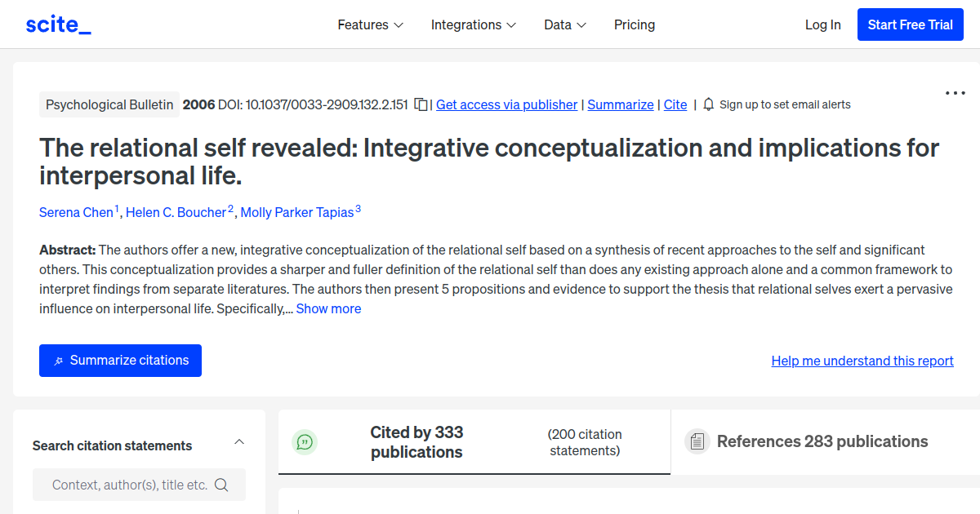Expand the Integrations menu

coord(473,24)
